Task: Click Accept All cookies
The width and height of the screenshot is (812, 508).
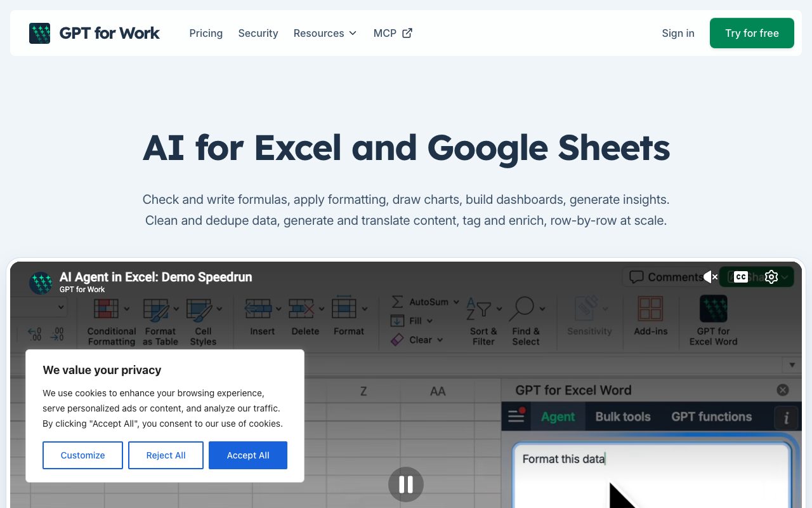Action: [x=248, y=455]
